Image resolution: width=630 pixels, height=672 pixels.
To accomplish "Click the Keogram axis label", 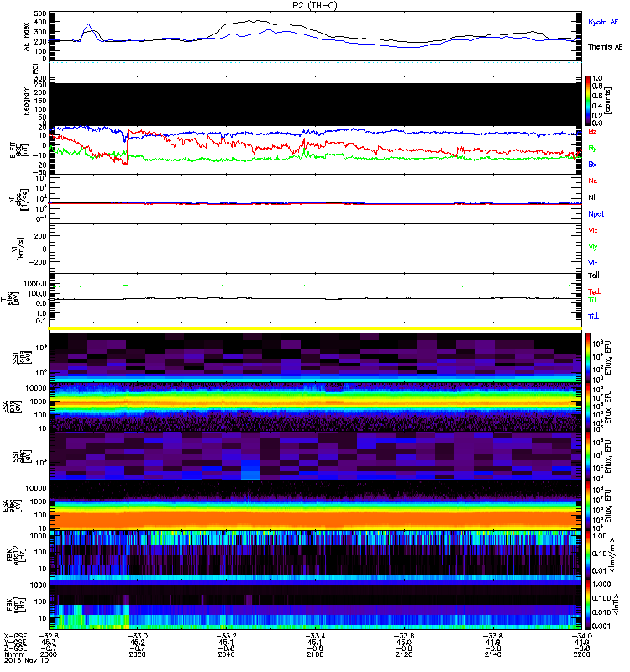I will pos(26,101).
